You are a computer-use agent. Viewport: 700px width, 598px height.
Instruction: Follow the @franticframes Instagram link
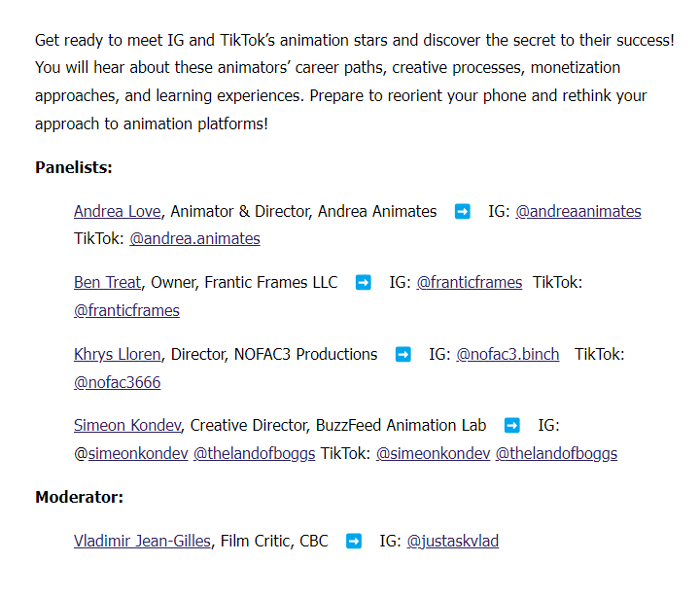click(470, 283)
